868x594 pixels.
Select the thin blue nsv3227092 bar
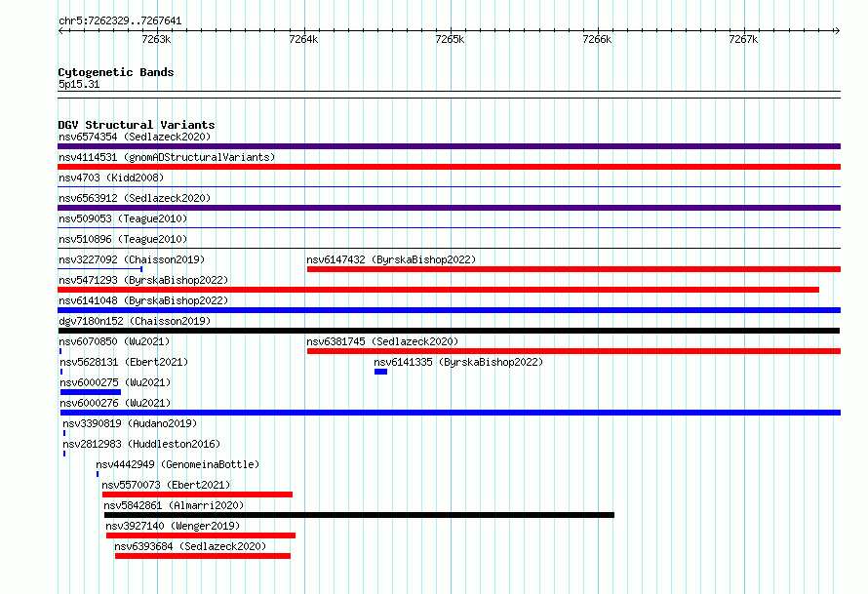[100, 269]
